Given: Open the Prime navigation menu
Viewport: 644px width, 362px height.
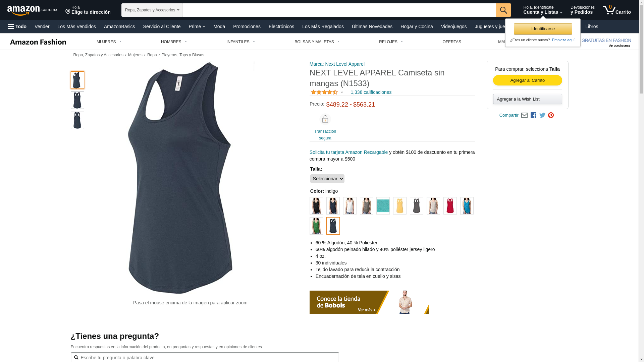Looking at the screenshot, I should [197, 26].
